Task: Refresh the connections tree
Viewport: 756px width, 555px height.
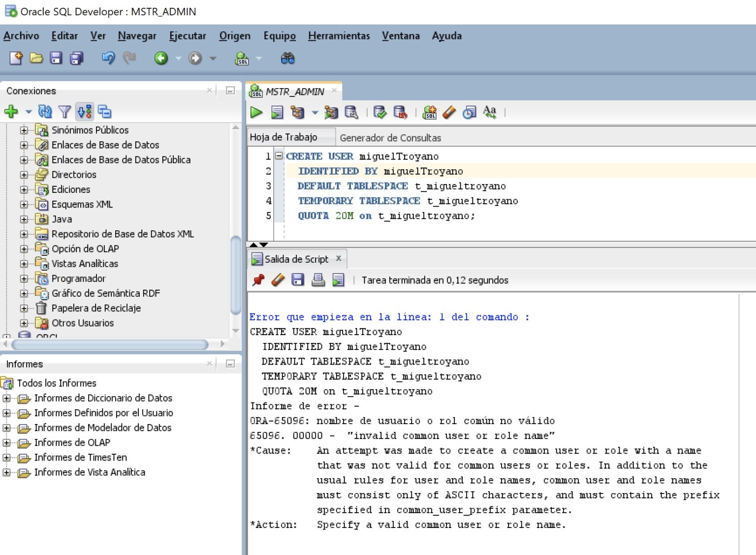Action: (x=45, y=112)
